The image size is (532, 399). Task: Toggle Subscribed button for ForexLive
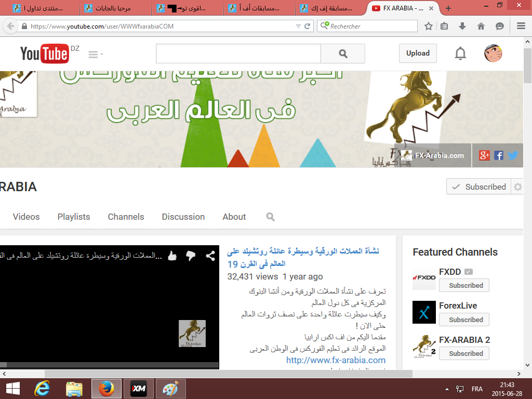pos(464,320)
